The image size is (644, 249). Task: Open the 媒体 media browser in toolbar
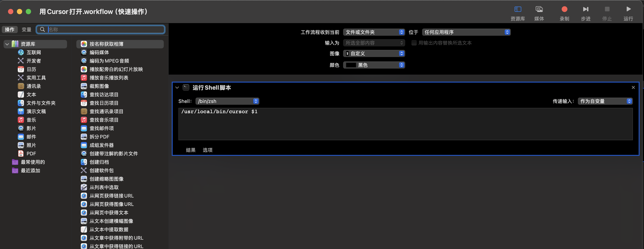point(539,13)
